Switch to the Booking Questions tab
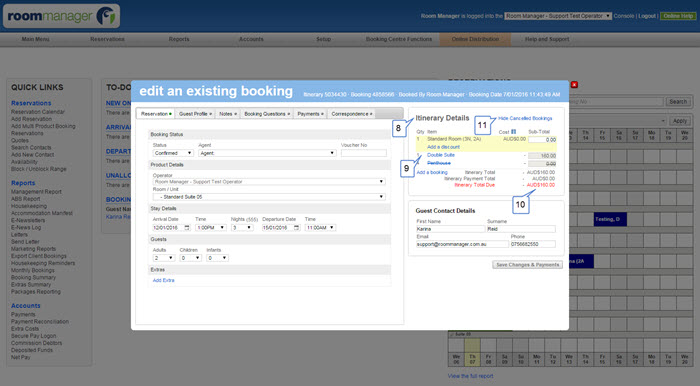The width and height of the screenshot is (700, 386). pyautogui.click(x=267, y=114)
